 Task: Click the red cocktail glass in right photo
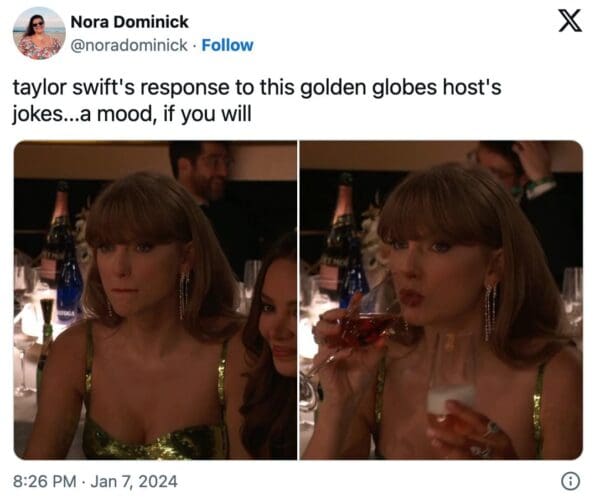pyautogui.click(x=358, y=329)
